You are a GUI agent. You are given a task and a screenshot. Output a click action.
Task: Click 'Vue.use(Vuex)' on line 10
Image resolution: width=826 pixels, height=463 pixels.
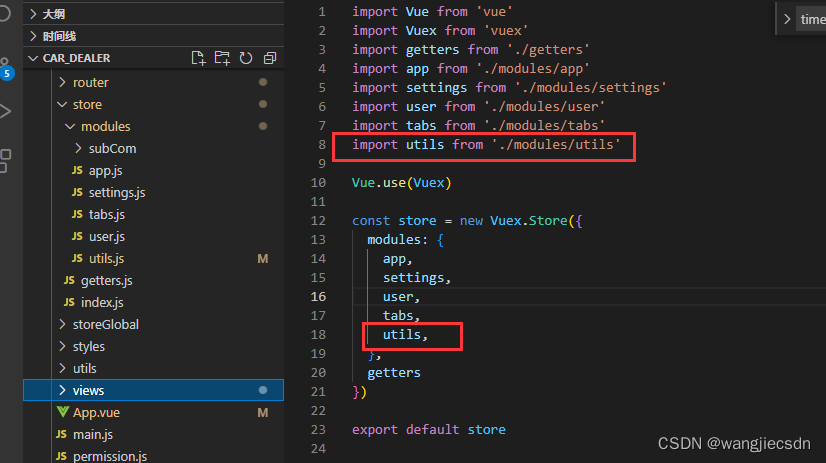pos(401,183)
